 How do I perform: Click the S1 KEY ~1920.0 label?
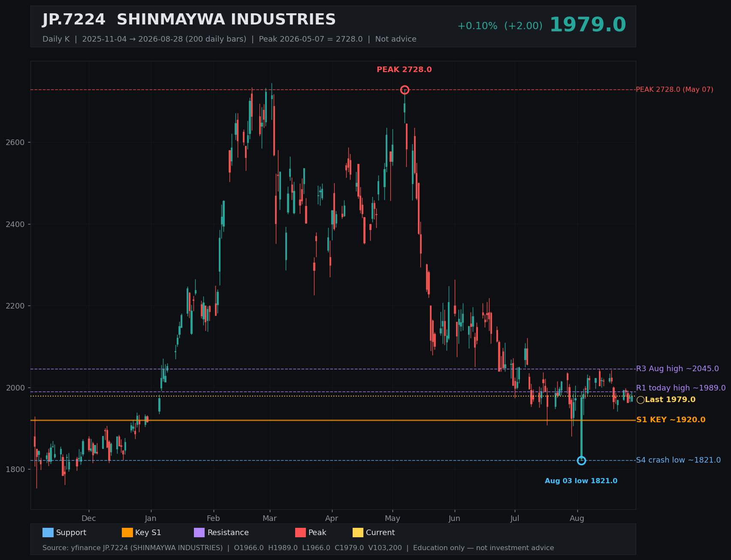pyautogui.click(x=671, y=420)
